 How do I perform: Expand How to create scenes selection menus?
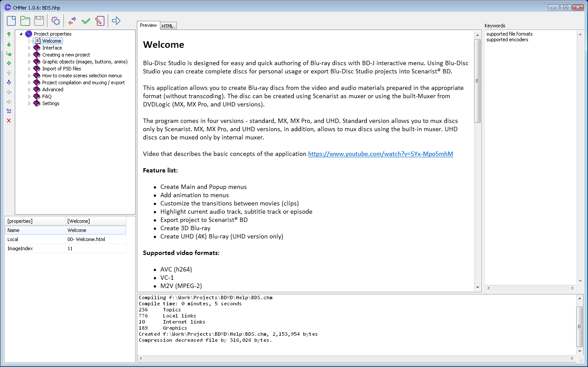click(x=30, y=76)
